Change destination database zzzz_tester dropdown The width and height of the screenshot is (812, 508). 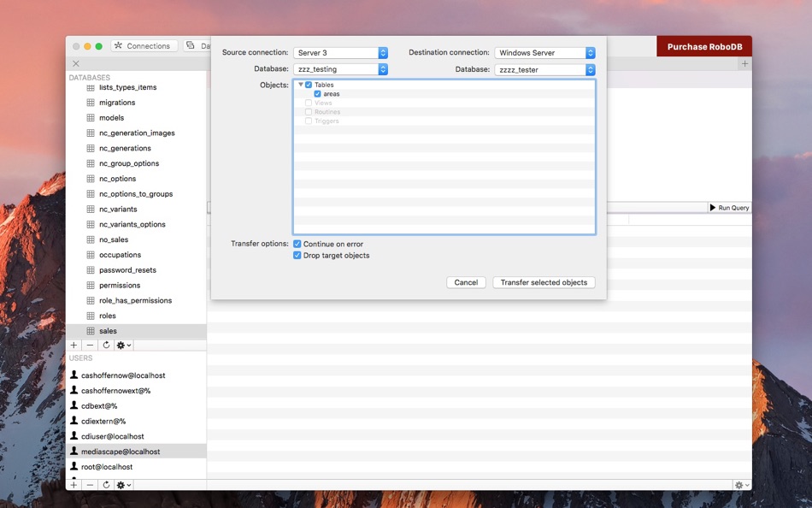click(x=544, y=69)
